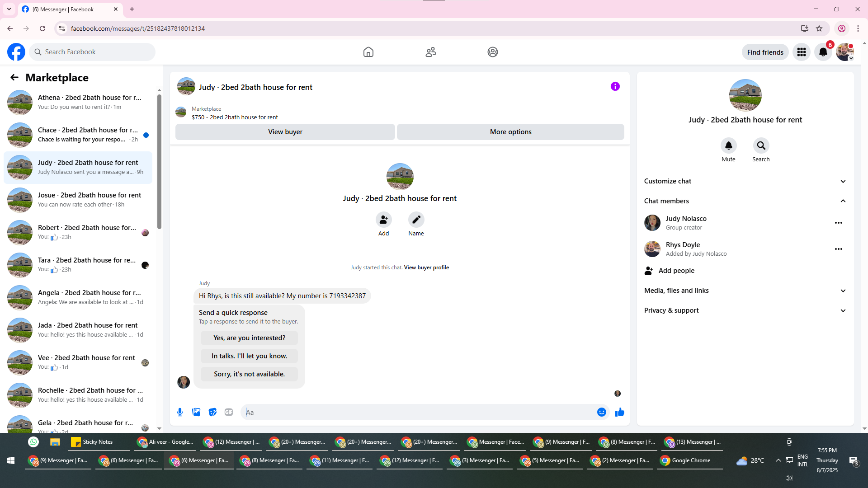The image size is (868, 488).
Task: Click the Name edit pencil icon
Action: click(416, 220)
